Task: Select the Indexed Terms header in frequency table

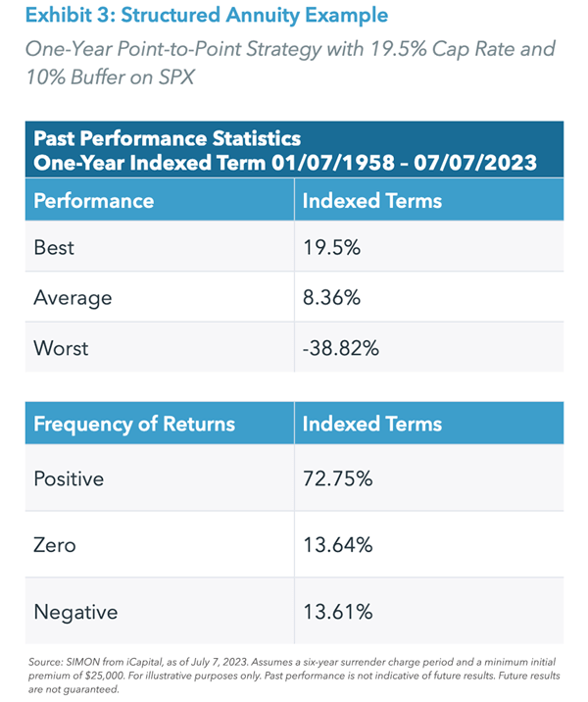Action: [372, 425]
